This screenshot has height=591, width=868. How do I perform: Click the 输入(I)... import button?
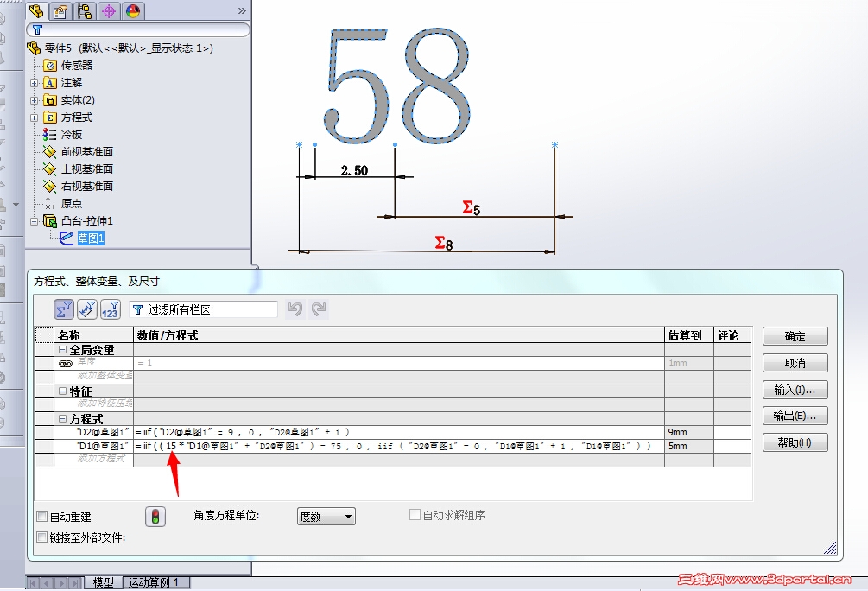(795, 390)
